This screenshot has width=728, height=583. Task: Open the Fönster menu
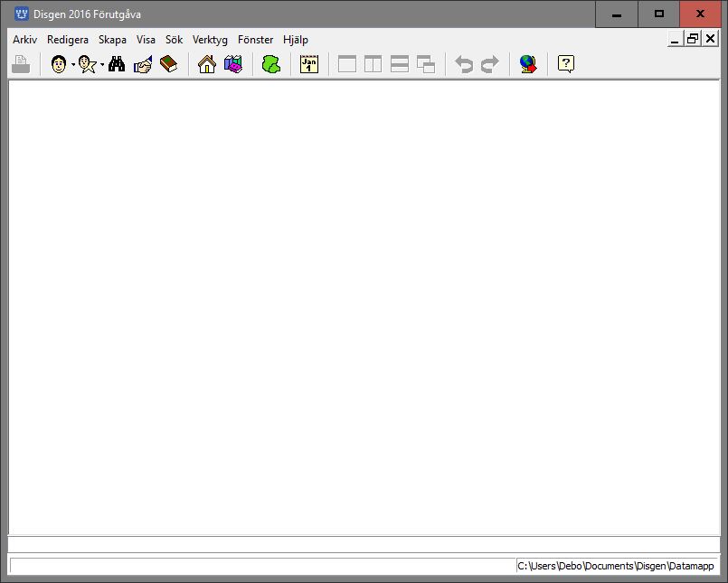click(x=255, y=40)
